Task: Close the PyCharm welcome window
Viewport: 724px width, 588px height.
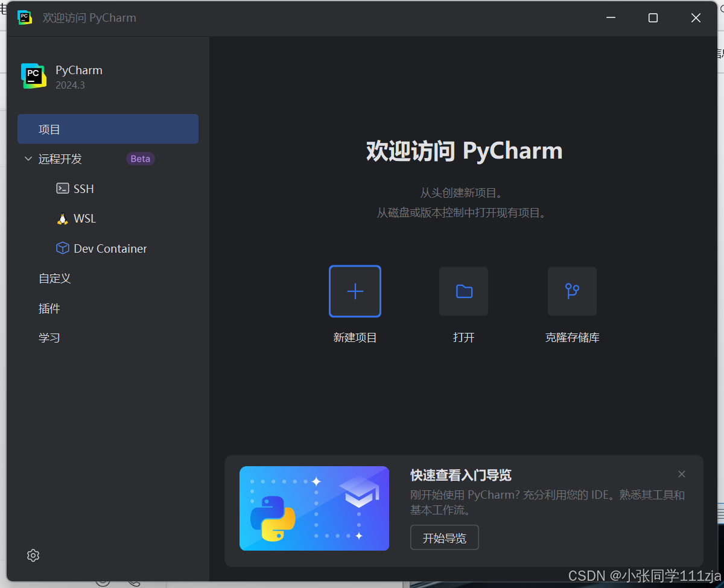Action: pyautogui.click(x=696, y=18)
